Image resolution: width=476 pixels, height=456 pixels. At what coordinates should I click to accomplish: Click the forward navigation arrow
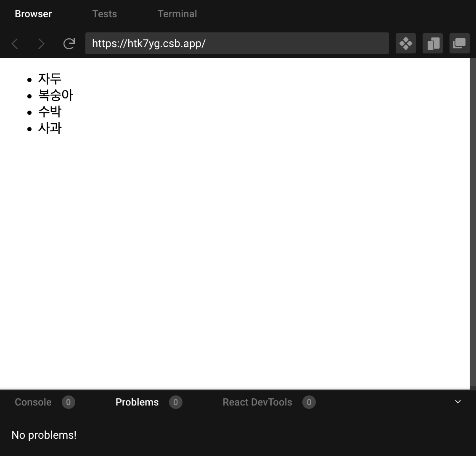[41, 43]
